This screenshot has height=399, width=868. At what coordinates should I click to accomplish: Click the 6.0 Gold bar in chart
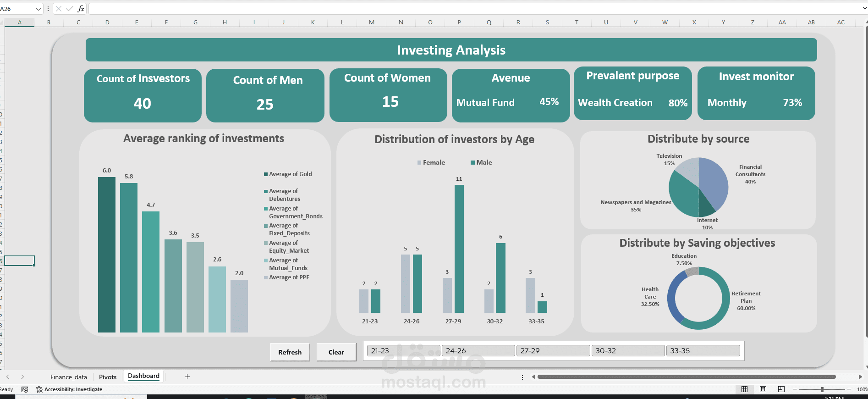pos(107,255)
